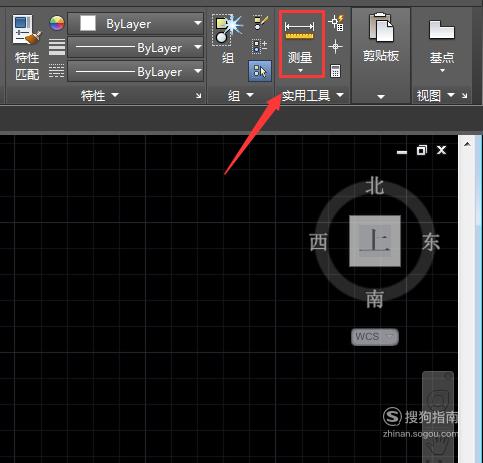Select the ID Point crosshair icon
The image size is (483, 463).
[335, 46]
